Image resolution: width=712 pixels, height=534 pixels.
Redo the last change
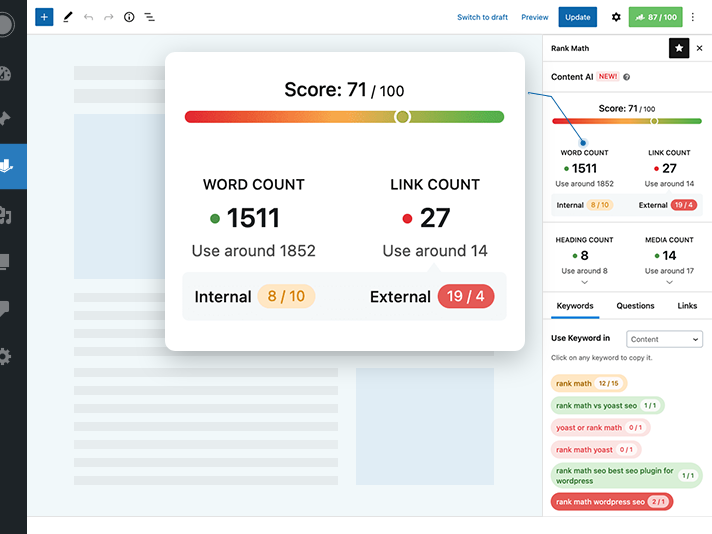[x=108, y=17]
